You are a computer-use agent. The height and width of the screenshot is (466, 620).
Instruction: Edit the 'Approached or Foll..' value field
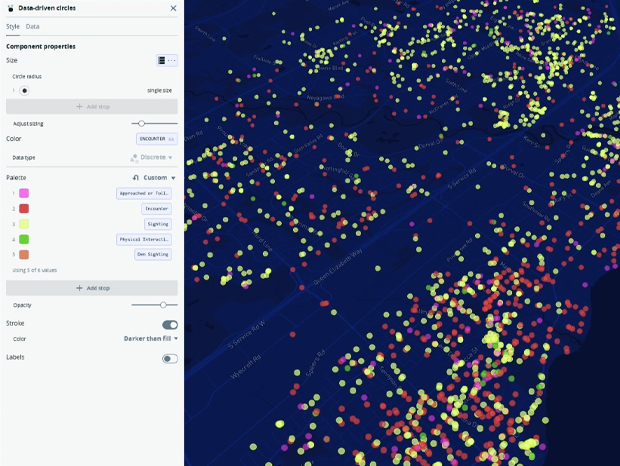[144, 193]
